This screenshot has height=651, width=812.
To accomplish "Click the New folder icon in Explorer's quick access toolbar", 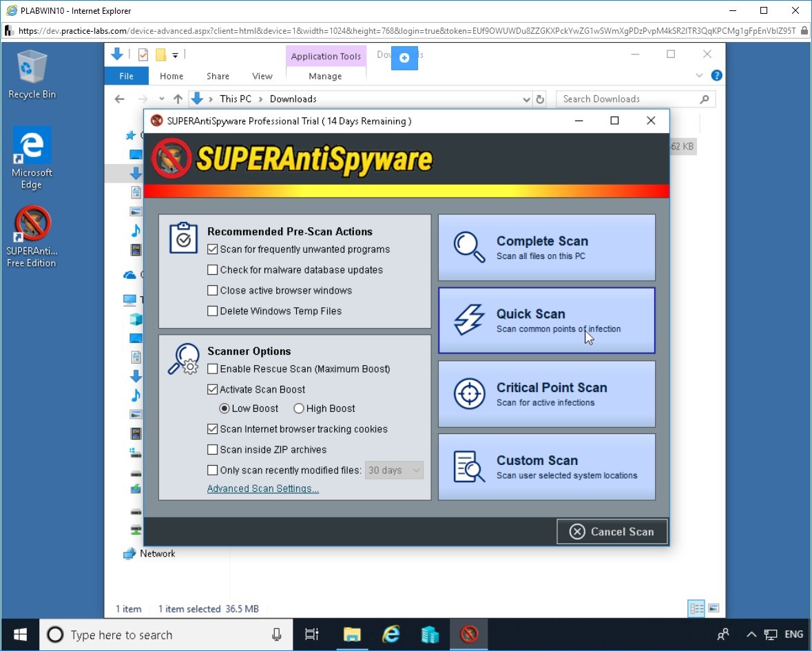I will [x=161, y=54].
